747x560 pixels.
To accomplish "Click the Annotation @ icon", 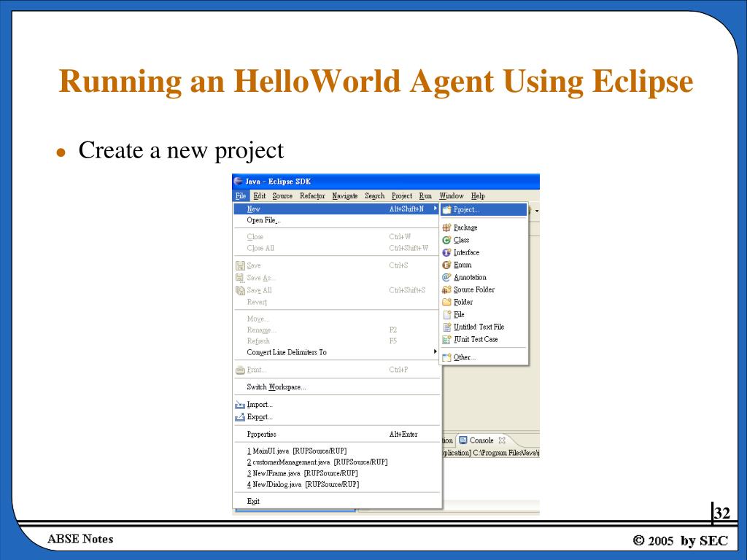I will point(446,277).
